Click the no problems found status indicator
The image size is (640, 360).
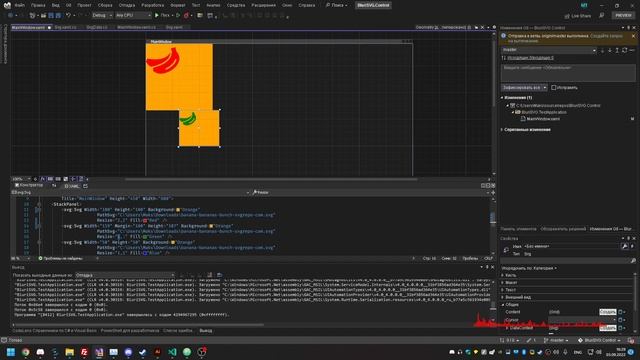(x=60, y=258)
